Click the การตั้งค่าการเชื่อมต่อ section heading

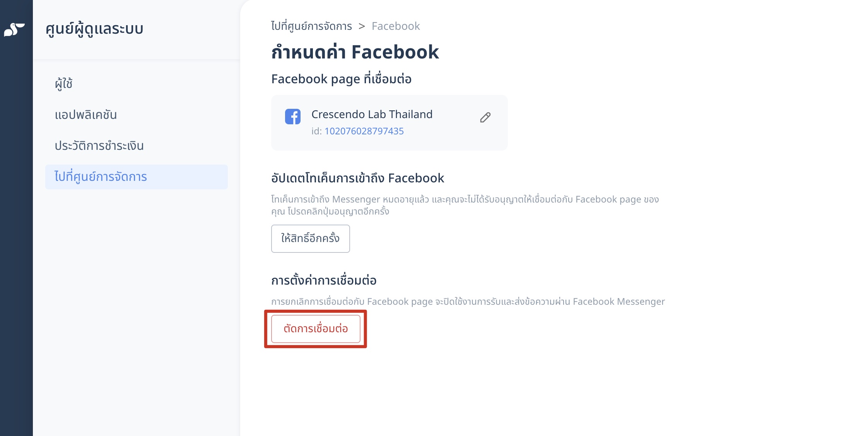click(x=324, y=280)
